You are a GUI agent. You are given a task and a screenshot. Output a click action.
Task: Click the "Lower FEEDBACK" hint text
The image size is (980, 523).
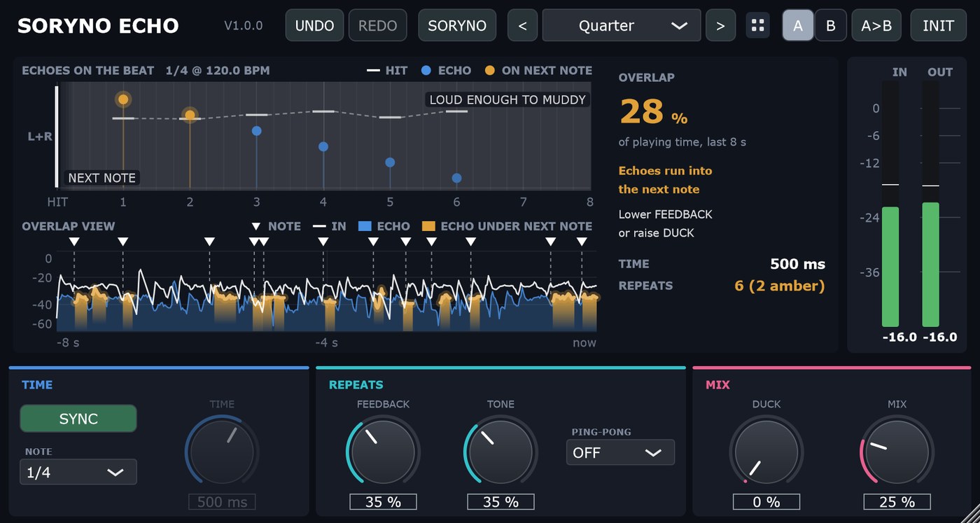point(666,214)
